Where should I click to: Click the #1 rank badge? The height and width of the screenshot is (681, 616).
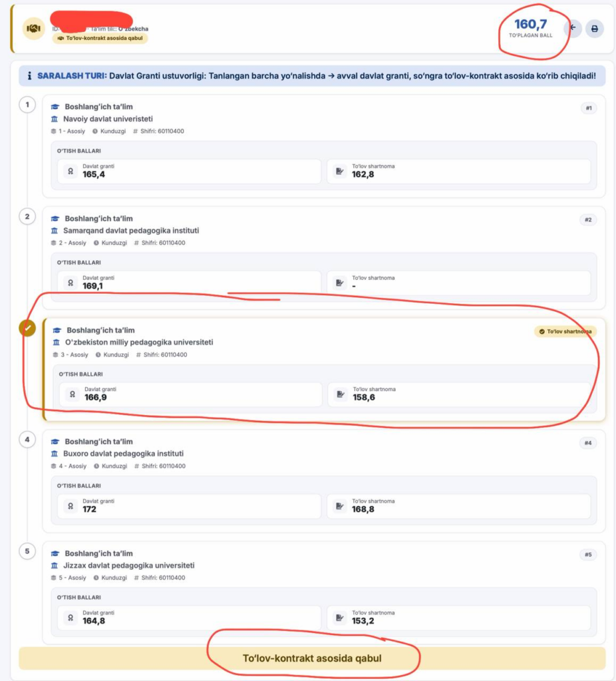point(589,108)
